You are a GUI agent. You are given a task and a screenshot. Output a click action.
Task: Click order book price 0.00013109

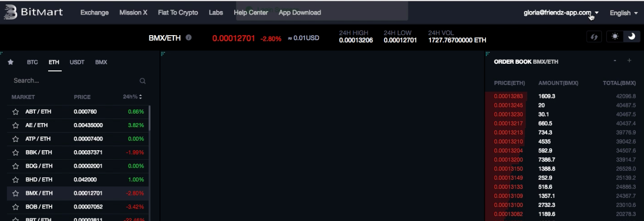(509, 196)
